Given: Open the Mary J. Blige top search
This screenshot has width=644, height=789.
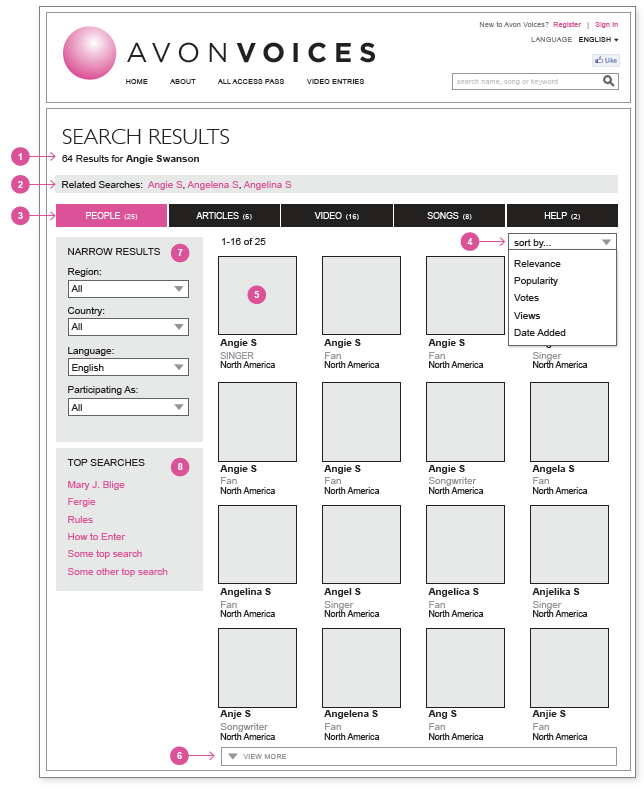Looking at the screenshot, I should [96, 485].
